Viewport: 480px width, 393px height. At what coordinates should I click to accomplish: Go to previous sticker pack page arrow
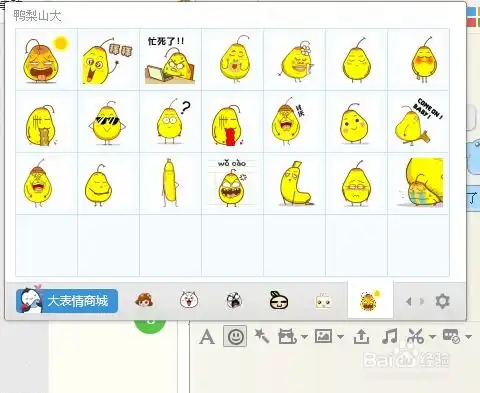click(x=408, y=302)
